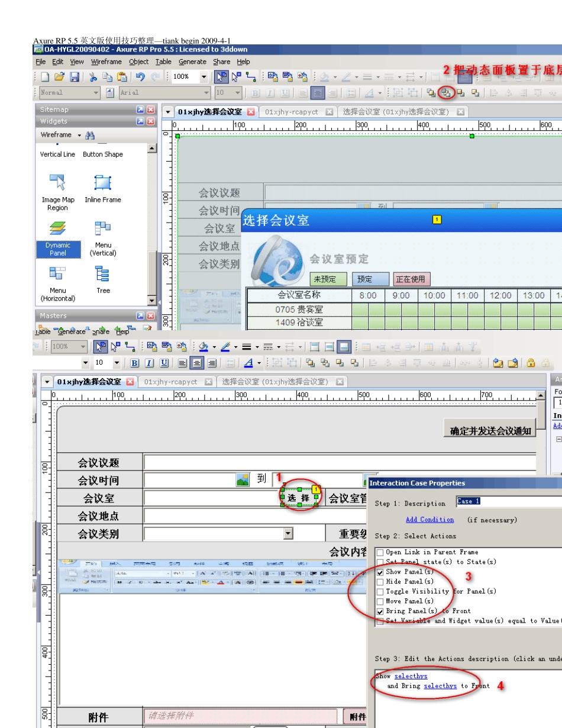
Task: Click the Bold B icon in lower toolbar
Action: (134, 363)
